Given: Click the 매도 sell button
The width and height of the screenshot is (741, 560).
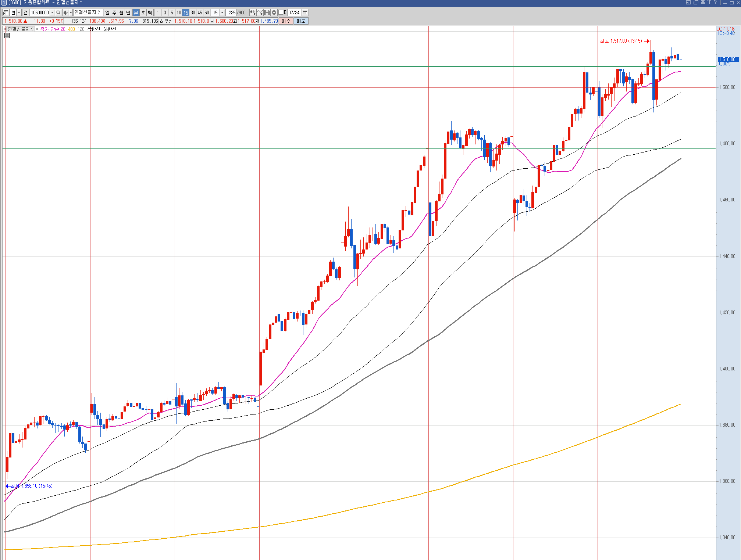Looking at the screenshot, I should click(x=301, y=21).
